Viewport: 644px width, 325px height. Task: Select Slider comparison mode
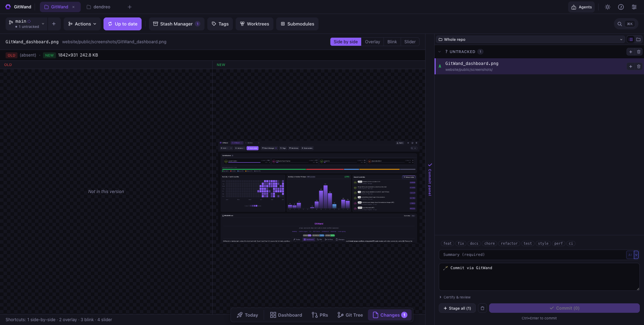coord(410,42)
